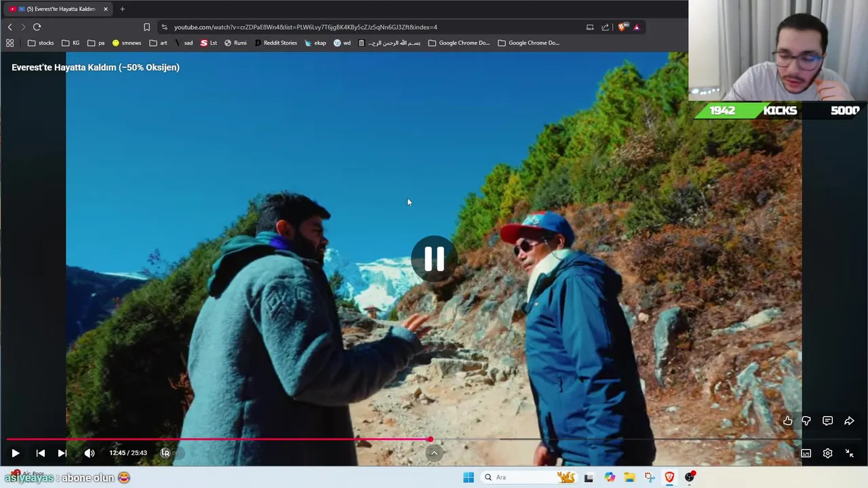Like the video with thumbs up
The width and height of the screenshot is (868, 488).
point(787,421)
